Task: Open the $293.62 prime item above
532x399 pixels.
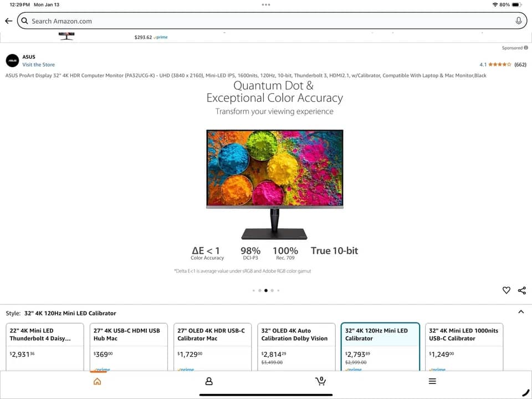Action: click(x=151, y=37)
